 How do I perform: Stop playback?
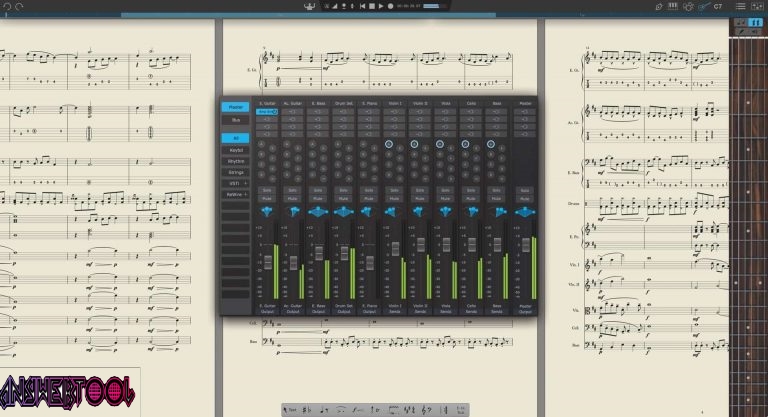372,6
